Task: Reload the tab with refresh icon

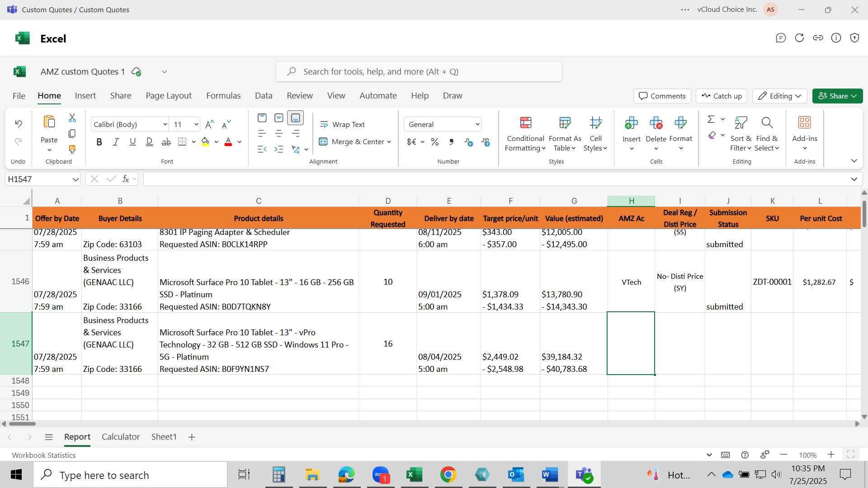Action: coord(799,38)
